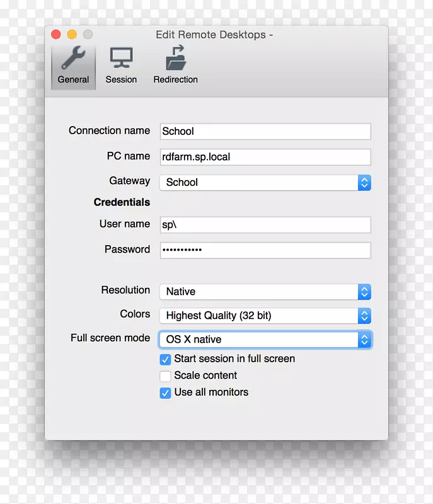Uncheck the Use all monitors option

165,392
